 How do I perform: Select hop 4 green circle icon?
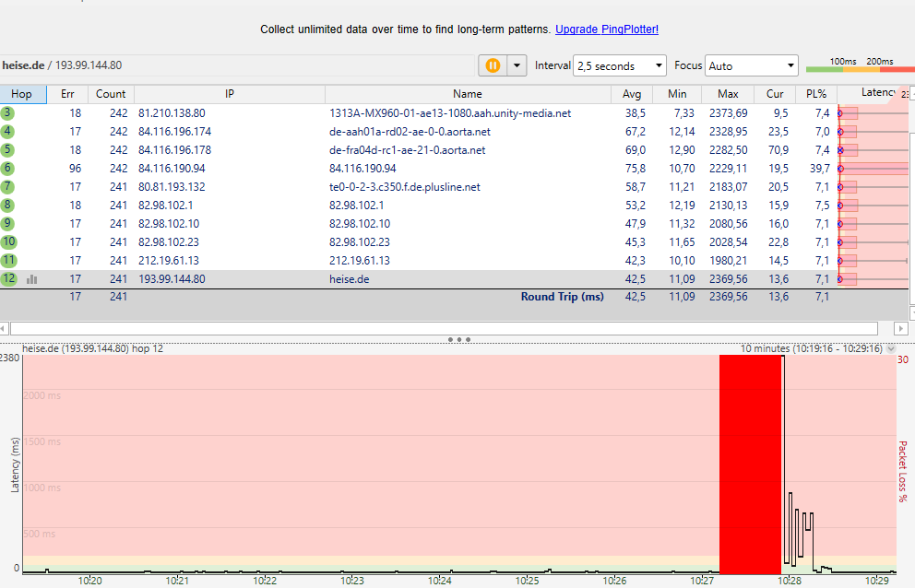[7, 131]
